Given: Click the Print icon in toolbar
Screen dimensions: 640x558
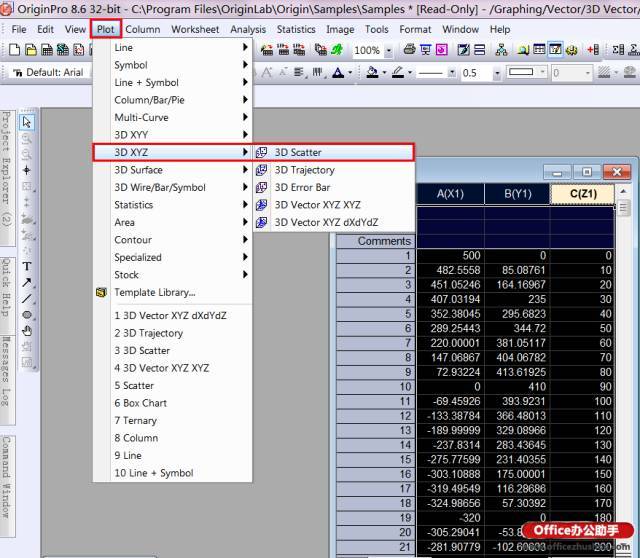Looking at the screenshot, I should tap(409, 50).
